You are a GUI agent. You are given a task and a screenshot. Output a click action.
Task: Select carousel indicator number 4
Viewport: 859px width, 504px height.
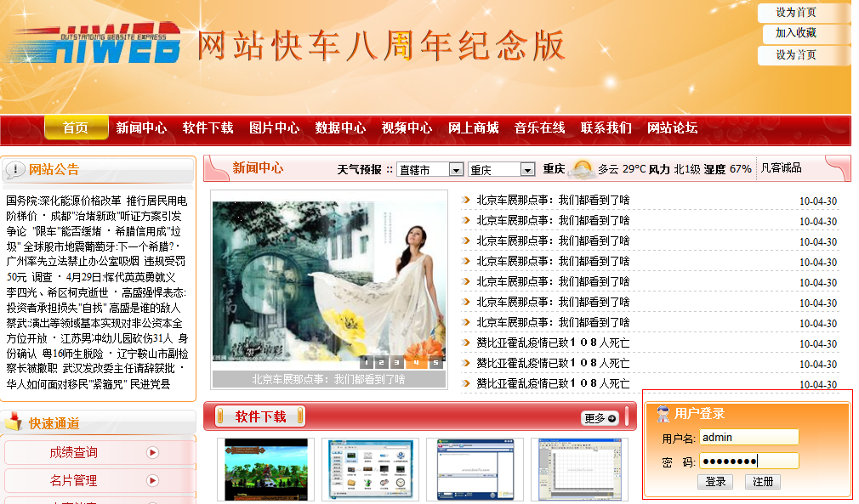(416, 362)
